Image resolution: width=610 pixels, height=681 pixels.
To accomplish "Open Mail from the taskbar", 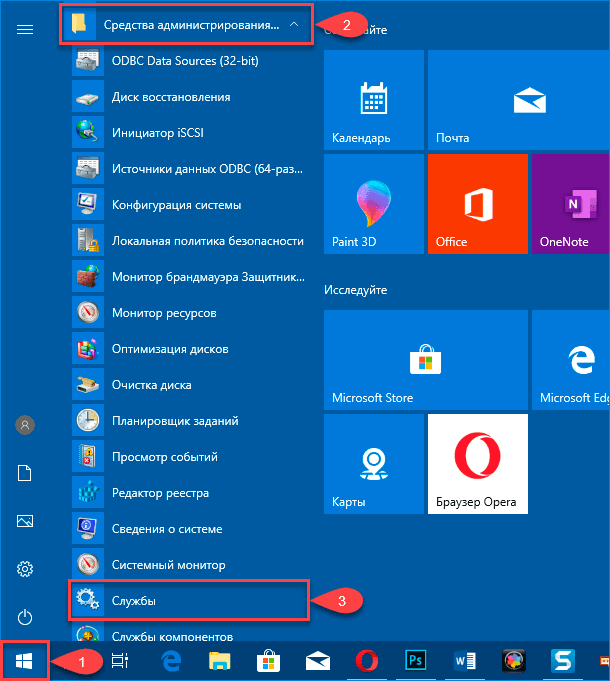I will tap(318, 661).
